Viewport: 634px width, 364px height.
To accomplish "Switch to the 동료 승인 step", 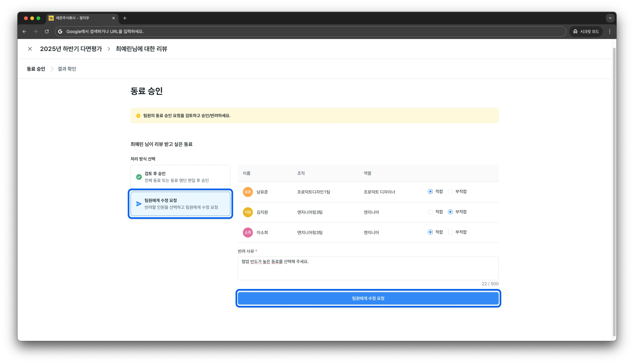I will (36, 69).
